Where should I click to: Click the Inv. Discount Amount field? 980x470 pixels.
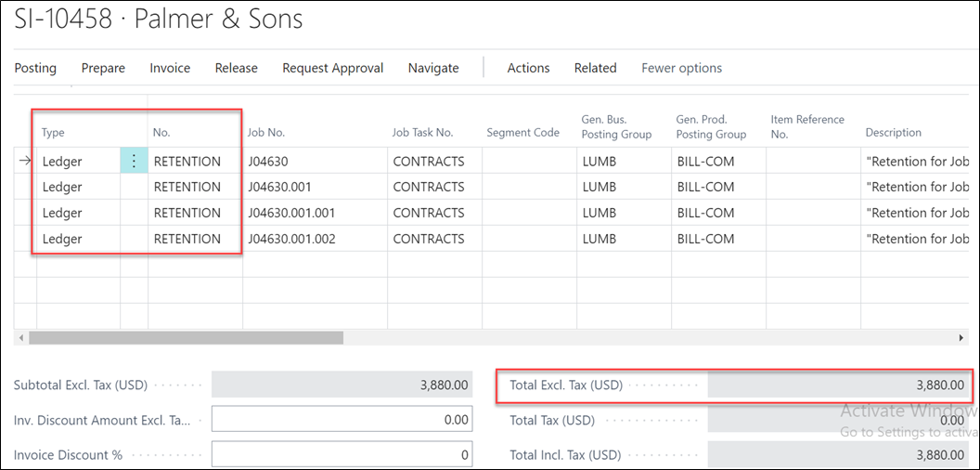tap(342, 420)
